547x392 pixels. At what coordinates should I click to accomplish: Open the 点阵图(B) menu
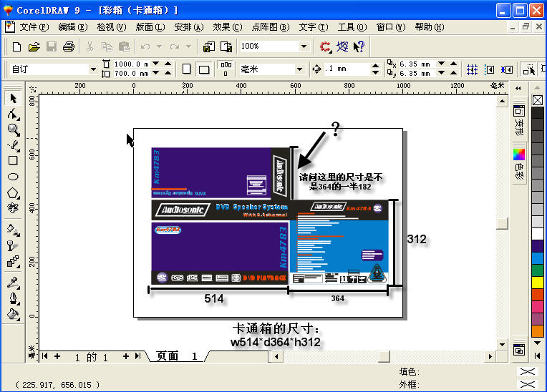pos(271,27)
